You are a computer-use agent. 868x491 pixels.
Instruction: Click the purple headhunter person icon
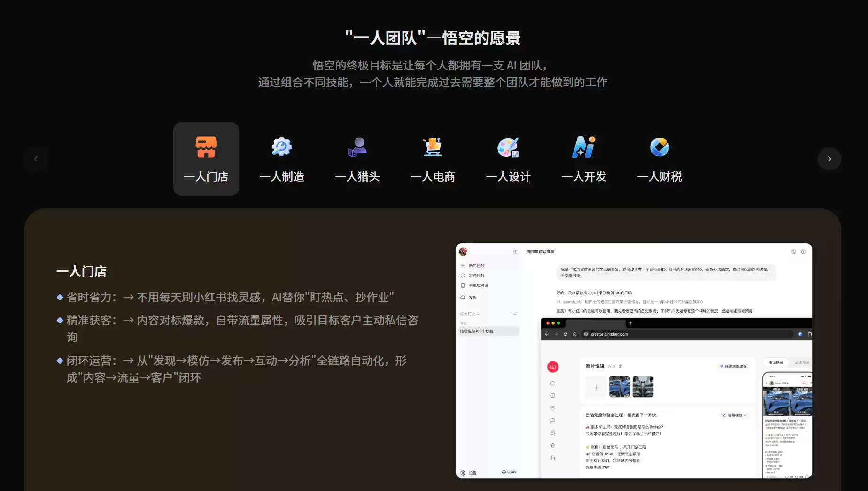coord(357,147)
